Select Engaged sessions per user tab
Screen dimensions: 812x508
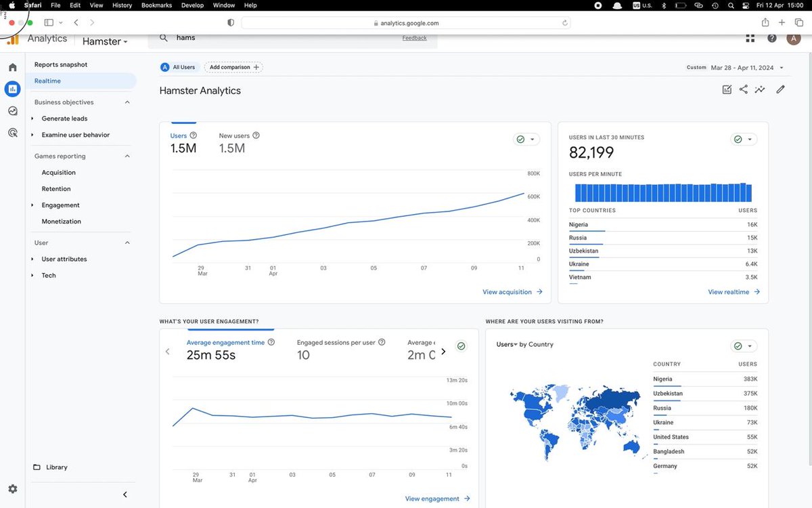coord(341,350)
